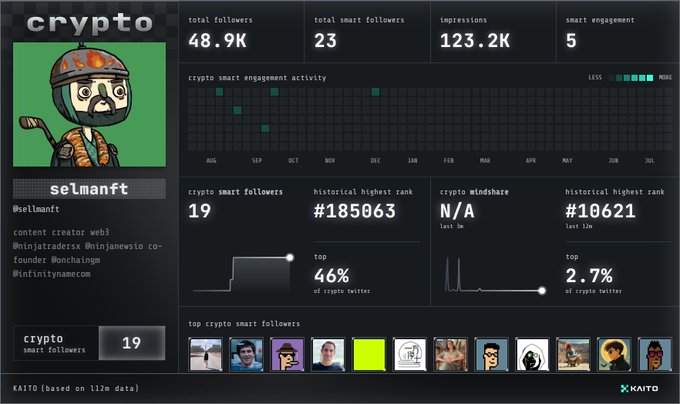
Task: Open the smiling dark-haired man follower avatar
Action: pyautogui.click(x=246, y=355)
